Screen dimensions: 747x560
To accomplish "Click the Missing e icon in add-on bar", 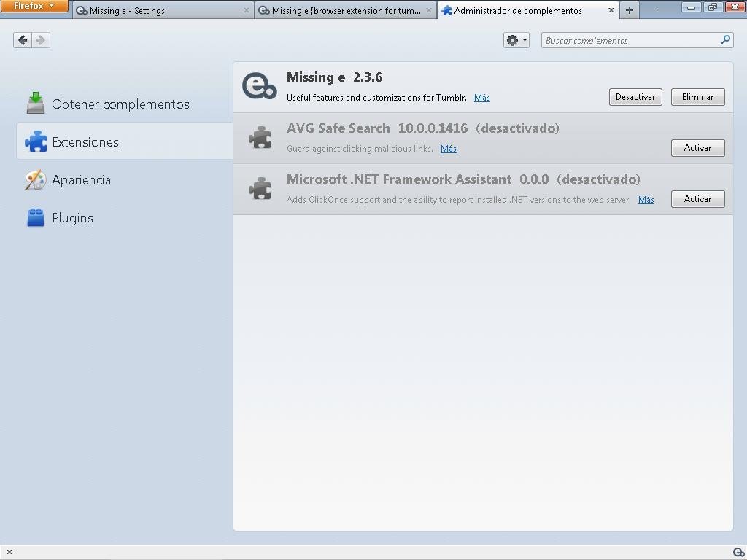I will pyautogui.click(x=738, y=553).
